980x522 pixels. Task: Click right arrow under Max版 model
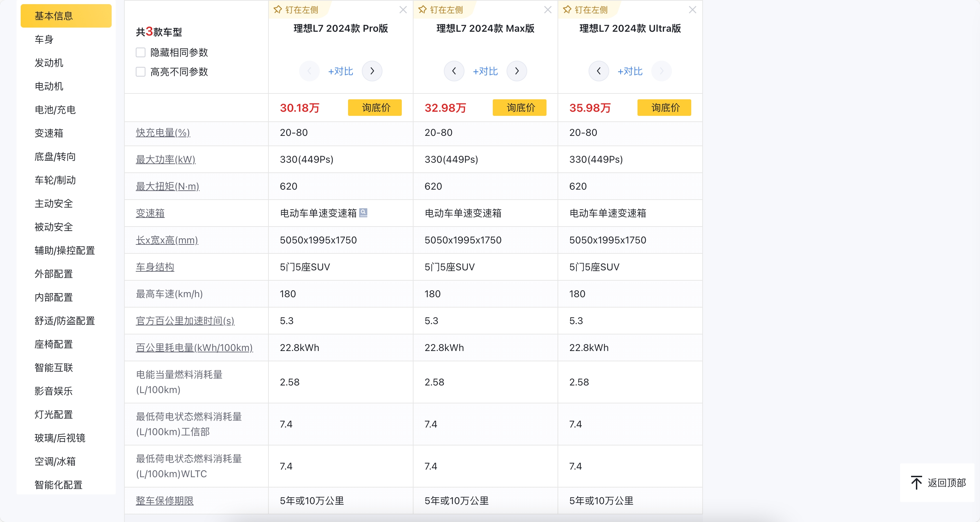tap(517, 71)
